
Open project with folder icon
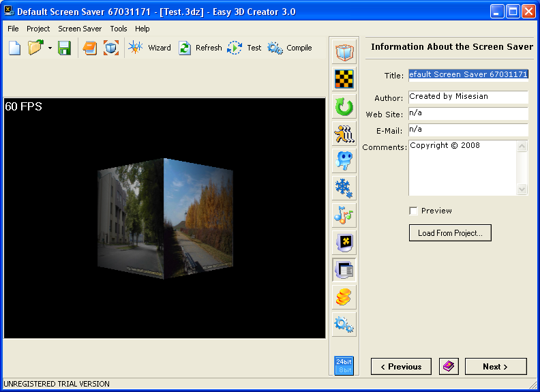pos(35,48)
